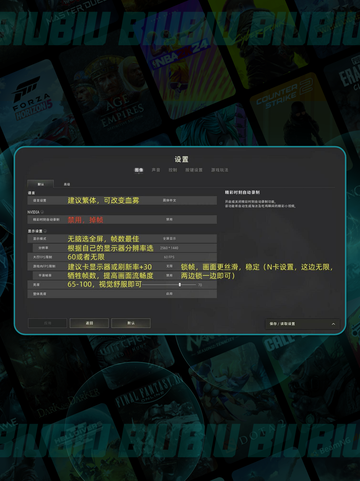This screenshot has height=481, width=360.
Task: Open the resolution option showing 2560*1440
Action: point(125,248)
